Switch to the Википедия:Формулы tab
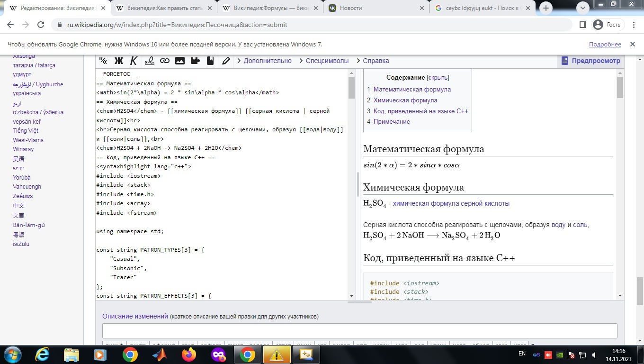644x364 pixels. tap(270, 8)
